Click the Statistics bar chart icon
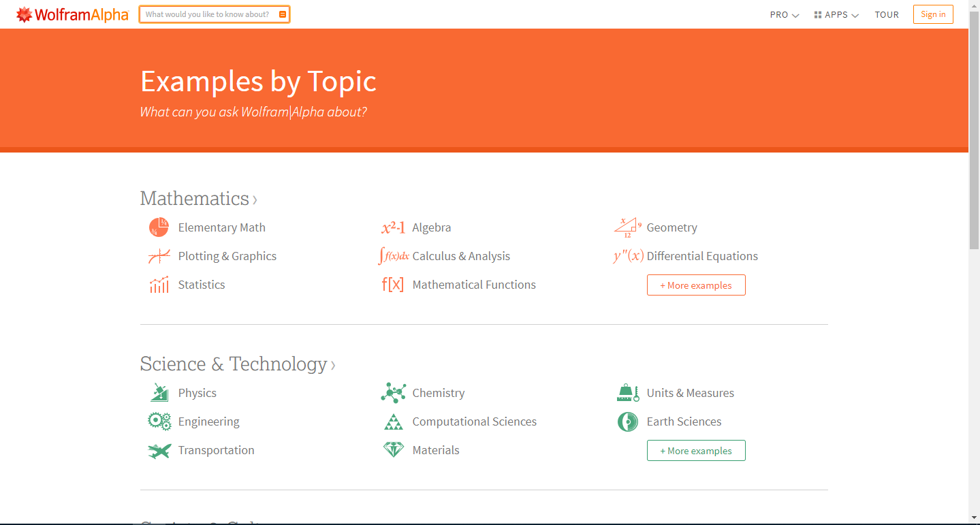The image size is (980, 525). 159,285
